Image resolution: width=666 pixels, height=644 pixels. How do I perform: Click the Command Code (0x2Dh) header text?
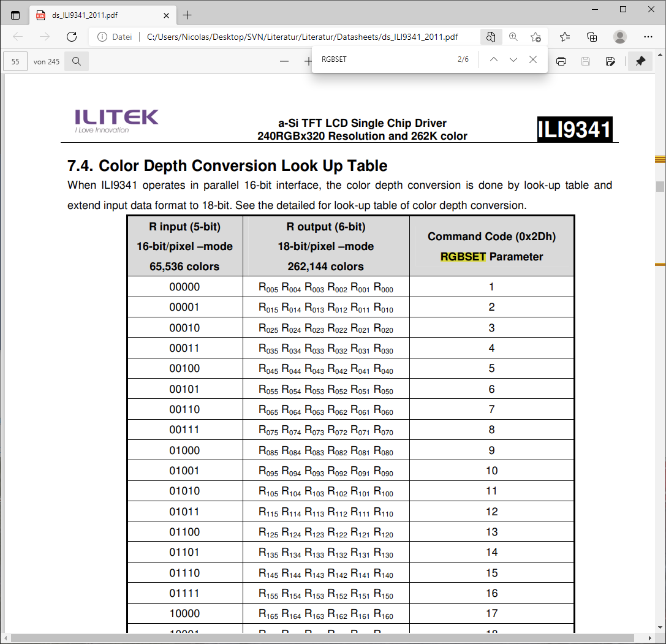[x=491, y=237]
